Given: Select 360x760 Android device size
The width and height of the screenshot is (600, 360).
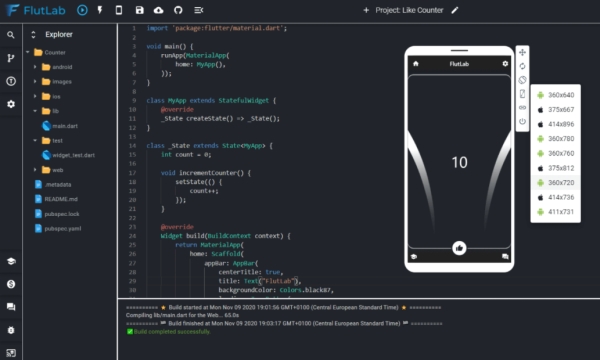Looking at the screenshot, I should pyautogui.click(x=556, y=153).
